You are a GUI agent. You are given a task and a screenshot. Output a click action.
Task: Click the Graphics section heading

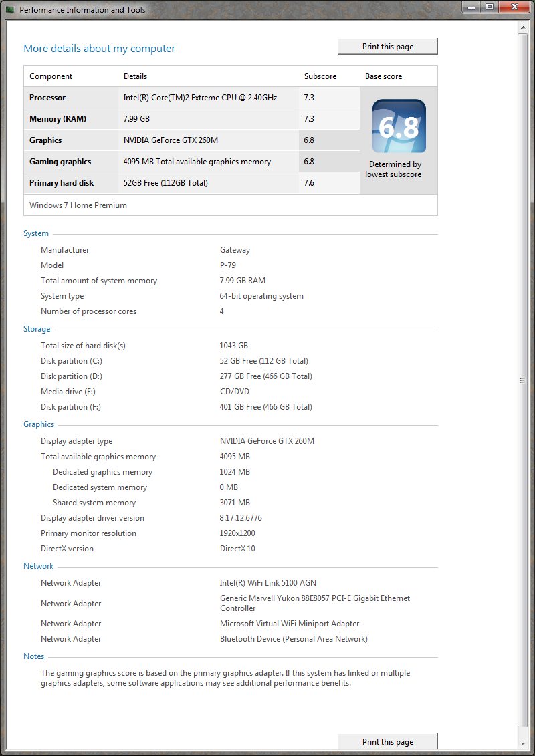pyautogui.click(x=39, y=424)
